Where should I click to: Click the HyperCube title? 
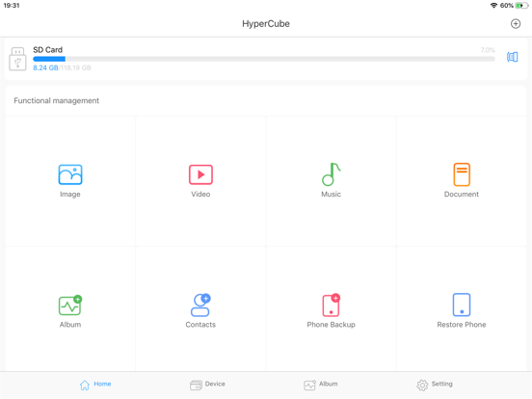tap(266, 24)
